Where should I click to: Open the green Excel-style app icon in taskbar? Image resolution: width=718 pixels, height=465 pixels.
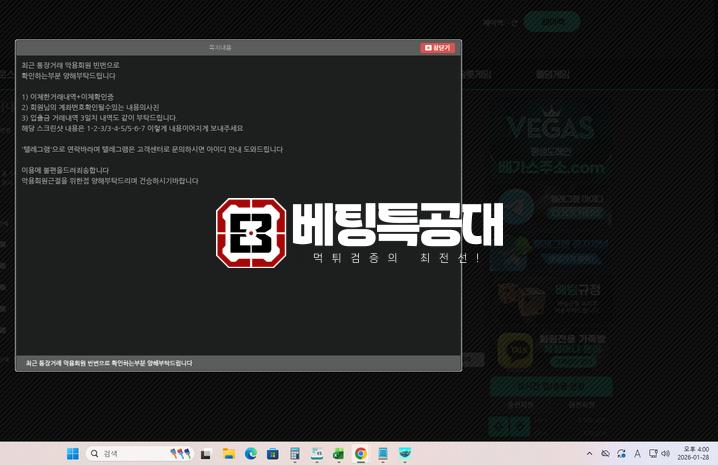(338, 454)
